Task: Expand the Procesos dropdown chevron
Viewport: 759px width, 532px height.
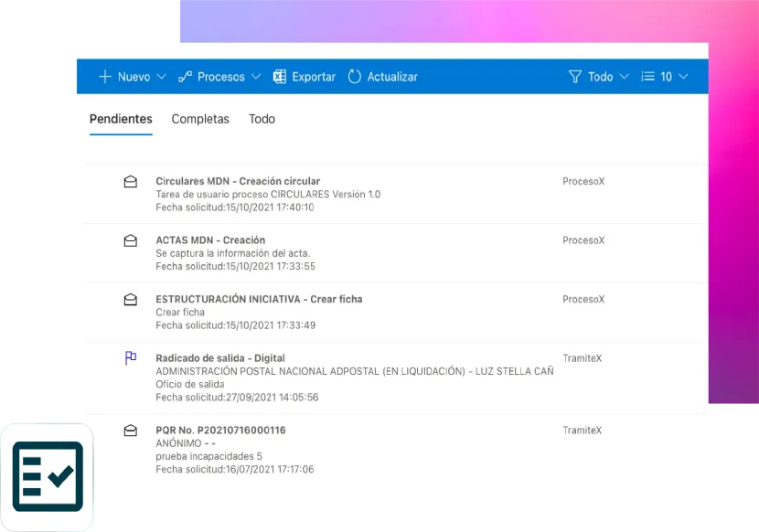Action: 256,77
